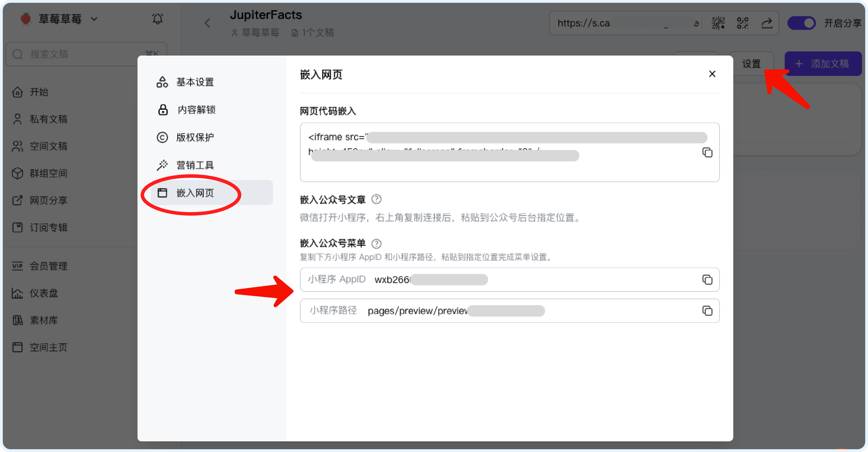Go back with the left chevron
The height and width of the screenshot is (452, 868).
[207, 23]
